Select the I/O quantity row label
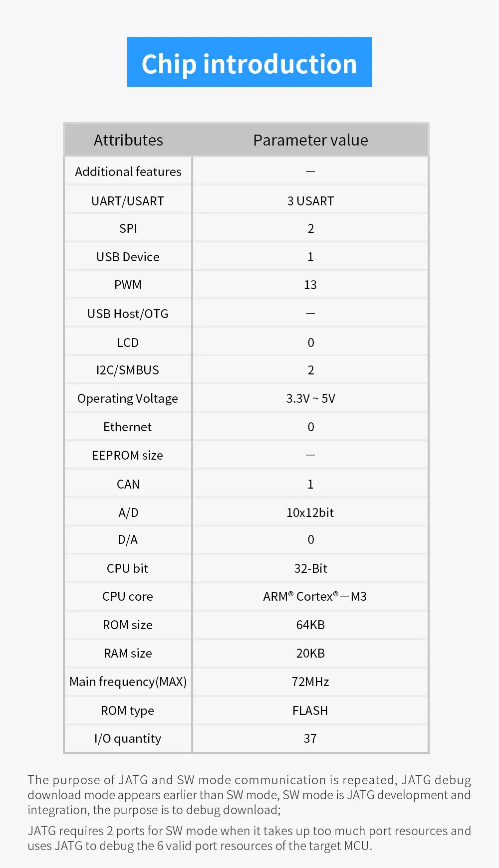 point(128,738)
